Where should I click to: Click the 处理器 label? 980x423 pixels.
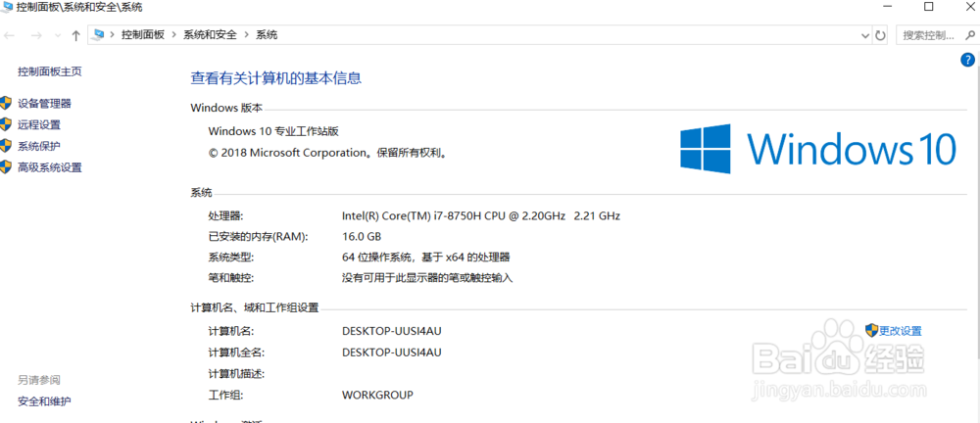point(225,216)
